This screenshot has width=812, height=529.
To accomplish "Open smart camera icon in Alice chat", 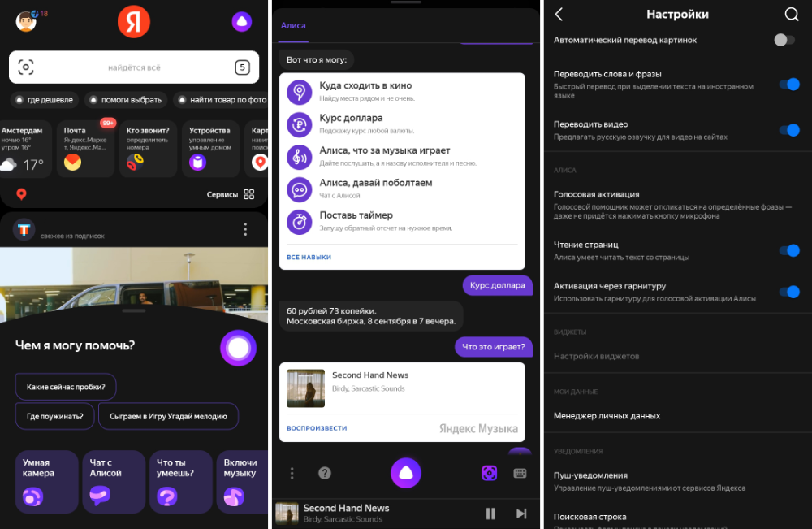I will pyautogui.click(x=490, y=473).
